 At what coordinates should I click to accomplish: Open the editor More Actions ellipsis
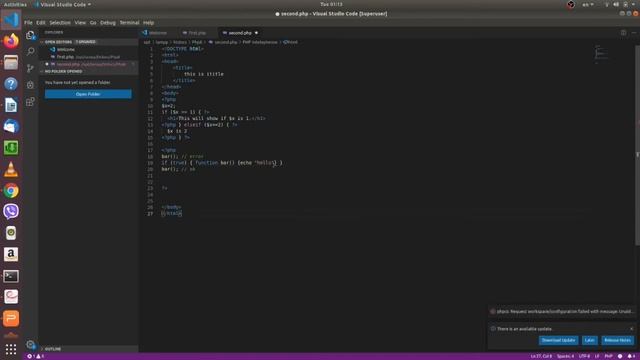633,33
